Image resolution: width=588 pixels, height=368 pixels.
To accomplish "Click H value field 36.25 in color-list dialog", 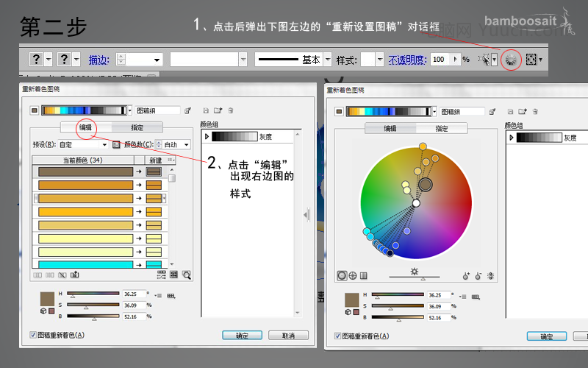I will [134, 294].
